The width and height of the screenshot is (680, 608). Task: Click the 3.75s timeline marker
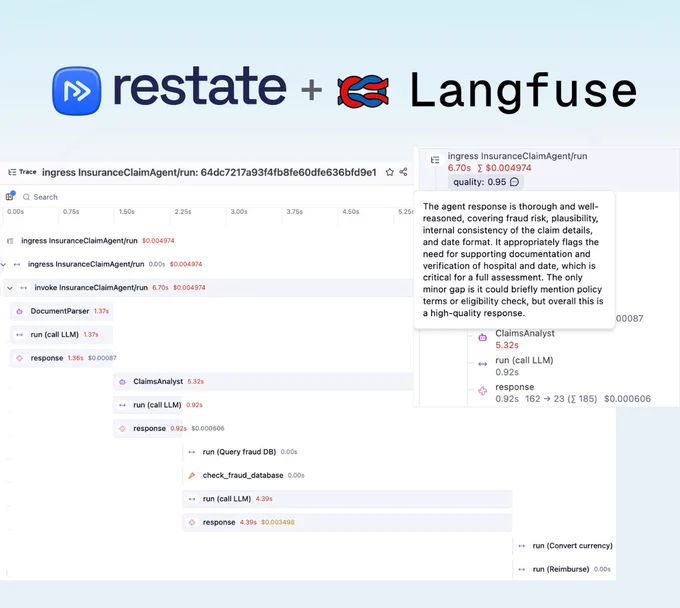[x=294, y=212]
